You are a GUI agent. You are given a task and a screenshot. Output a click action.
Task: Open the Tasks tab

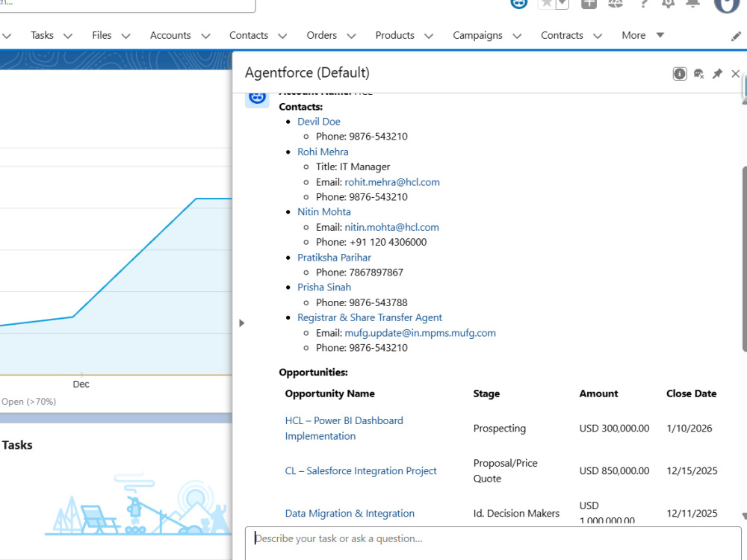(42, 35)
